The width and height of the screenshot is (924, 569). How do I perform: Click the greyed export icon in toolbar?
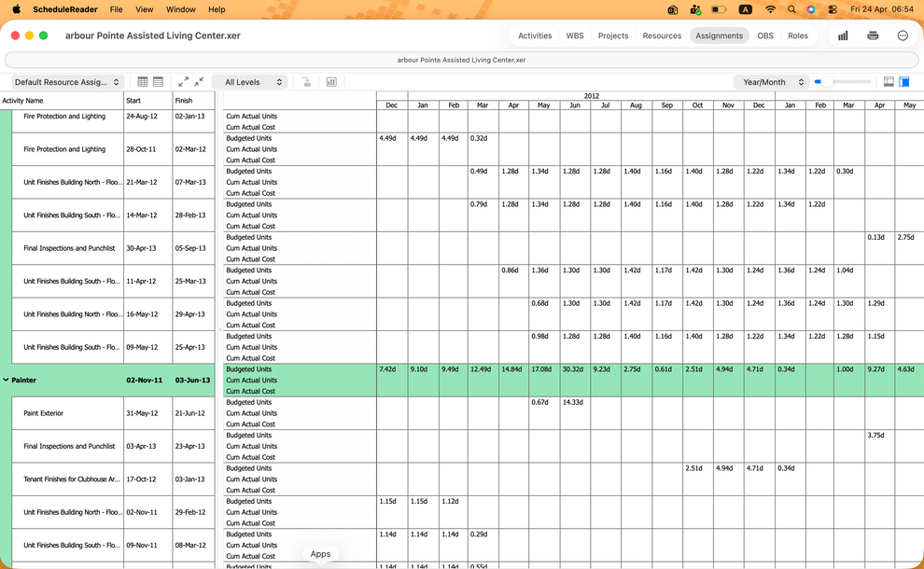306,82
